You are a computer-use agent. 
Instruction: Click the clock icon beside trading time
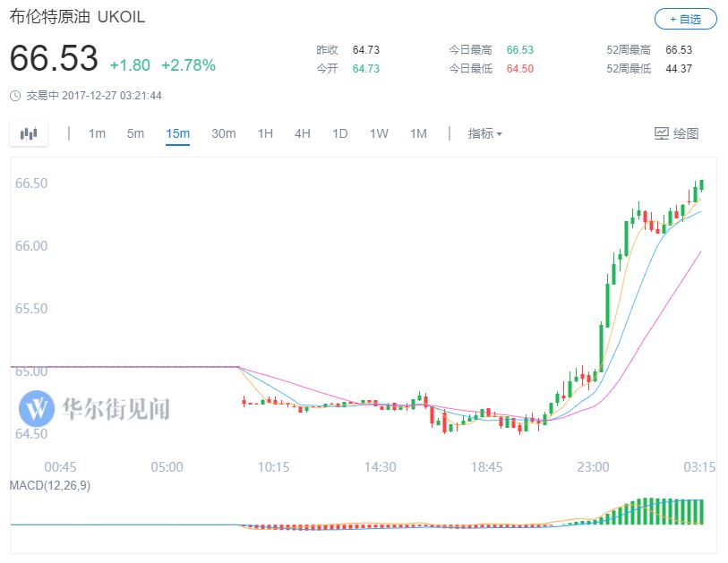pos(15,96)
